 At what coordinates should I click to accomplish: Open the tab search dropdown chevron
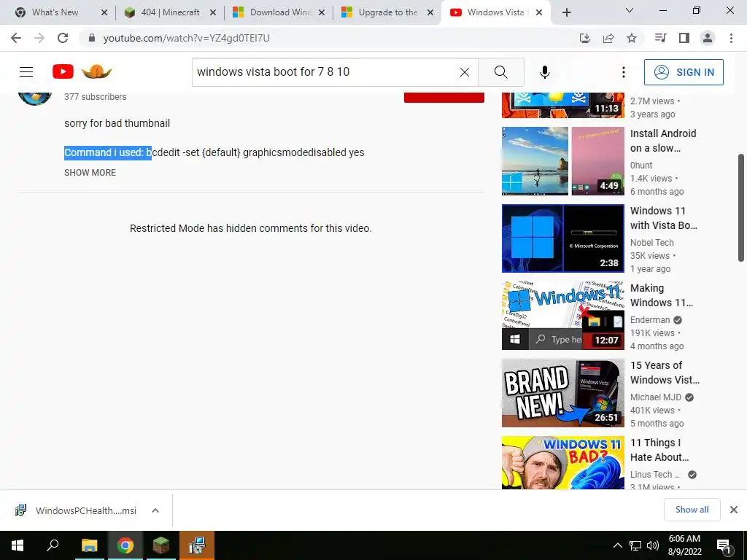point(630,10)
